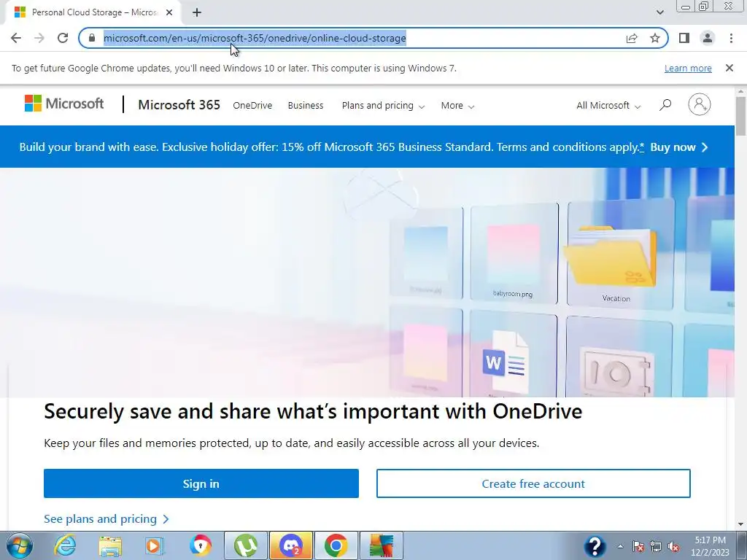Open the OneDrive nav item
Viewport: 747px width, 560px height.
pos(252,105)
